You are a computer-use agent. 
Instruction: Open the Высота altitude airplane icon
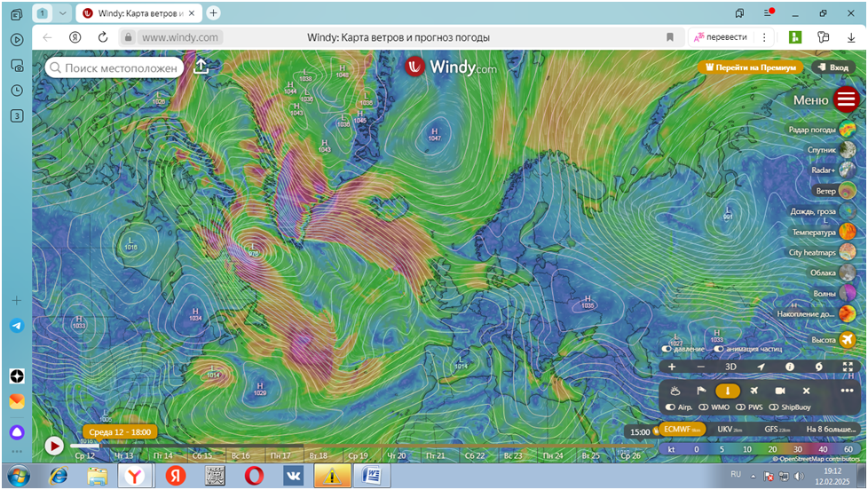click(848, 339)
